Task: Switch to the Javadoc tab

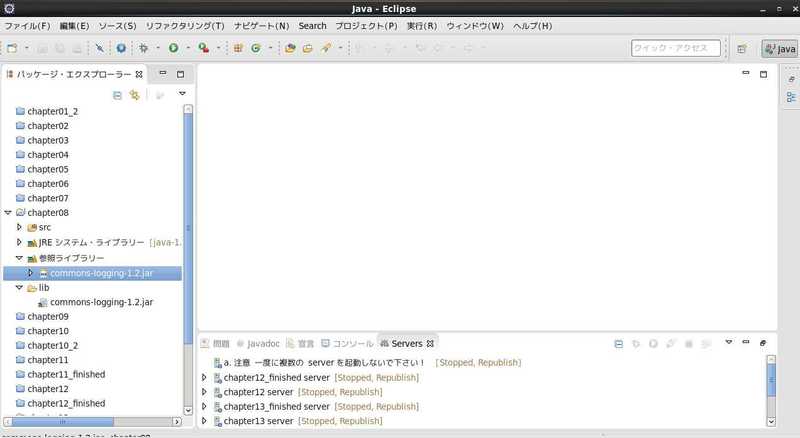Action: tap(258, 344)
